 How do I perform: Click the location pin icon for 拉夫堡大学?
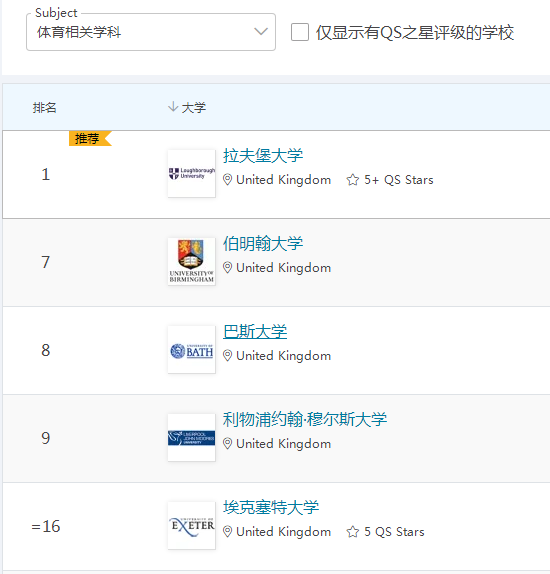tap(227, 180)
